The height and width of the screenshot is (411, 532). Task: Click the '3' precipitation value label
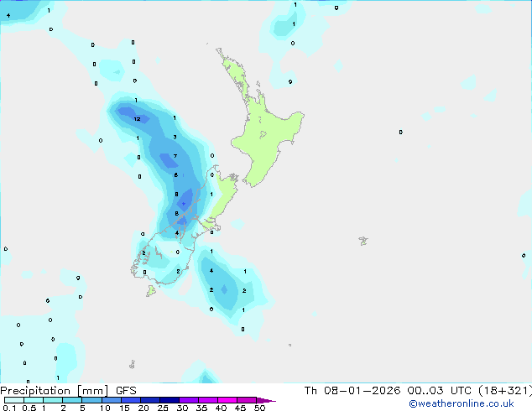coord(175,137)
